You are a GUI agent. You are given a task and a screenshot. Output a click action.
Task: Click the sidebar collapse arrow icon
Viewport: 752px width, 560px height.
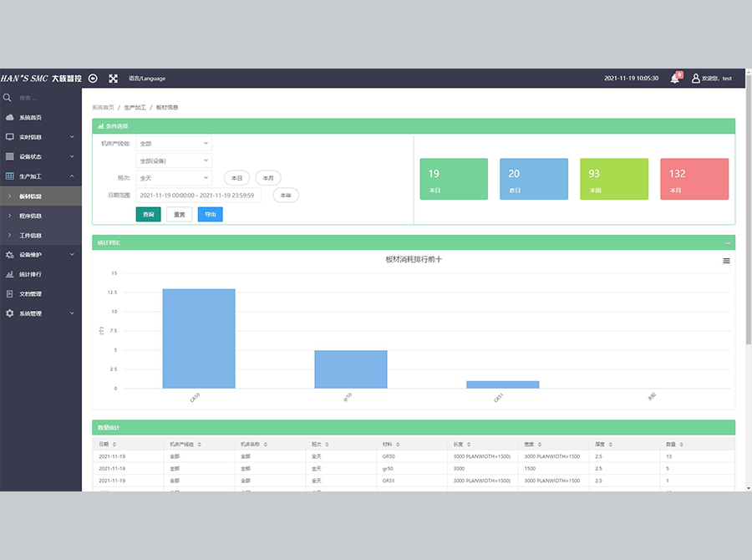coord(93,79)
